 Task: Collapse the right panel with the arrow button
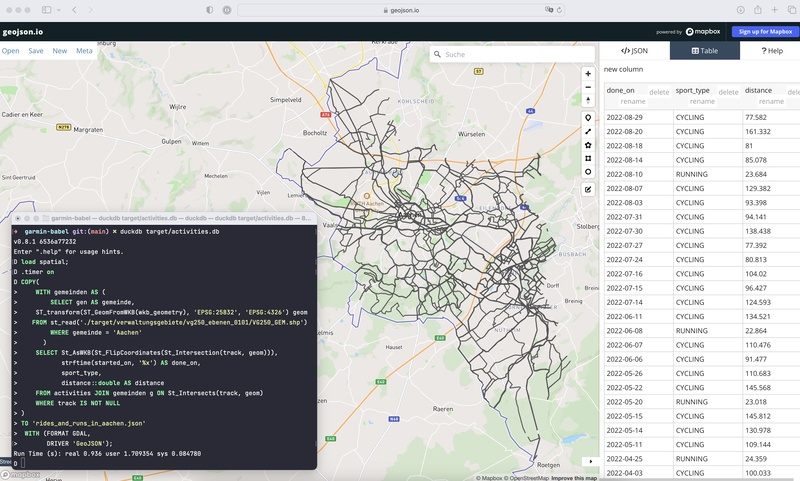click(590, 461)
